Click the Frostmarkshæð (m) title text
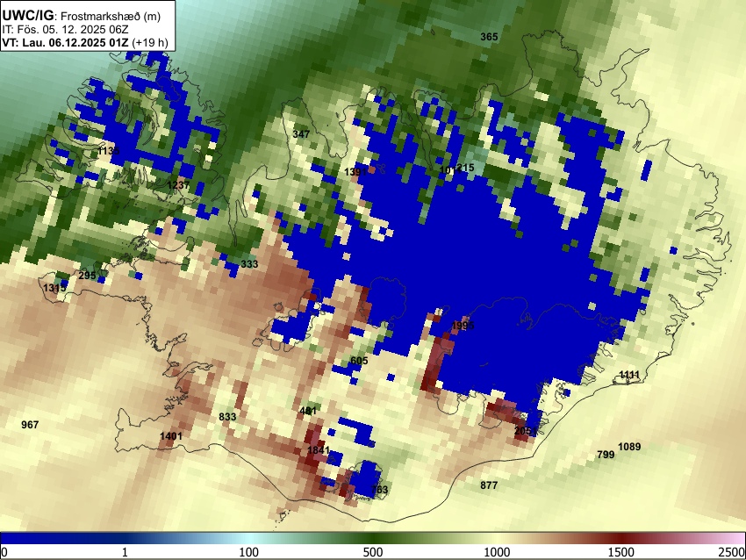The image size is (746, 560). (x=111, y=16)
